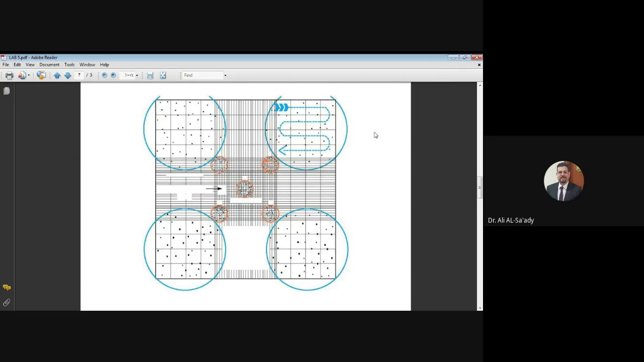Viewport: 644px width, 362px height.
Task: Go to previous page with up arrow
Action: [x=57, y=75]
